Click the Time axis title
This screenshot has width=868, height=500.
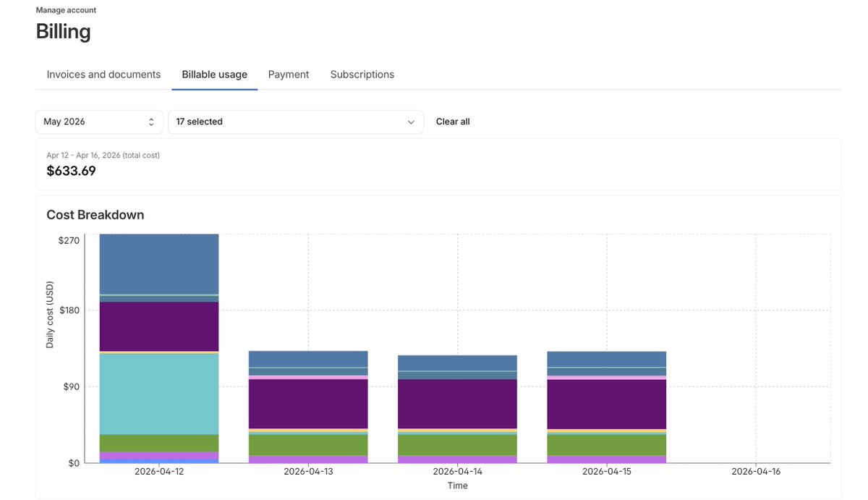[x=458, y=486]
